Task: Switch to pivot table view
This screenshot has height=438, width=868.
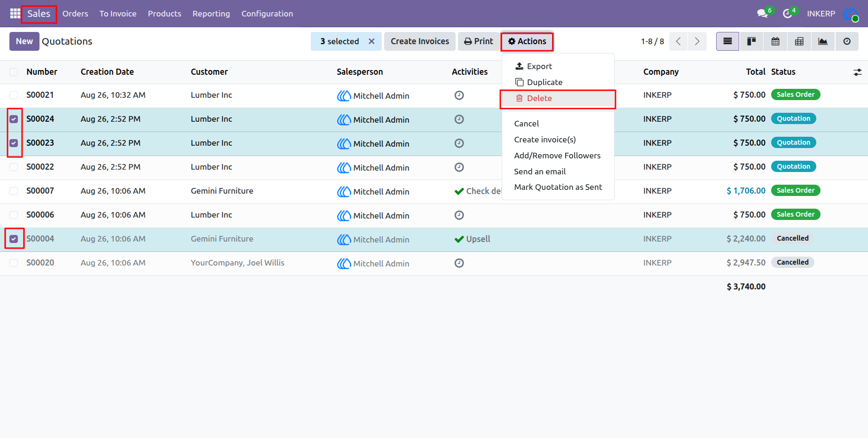Action: (x=799, y=41)
